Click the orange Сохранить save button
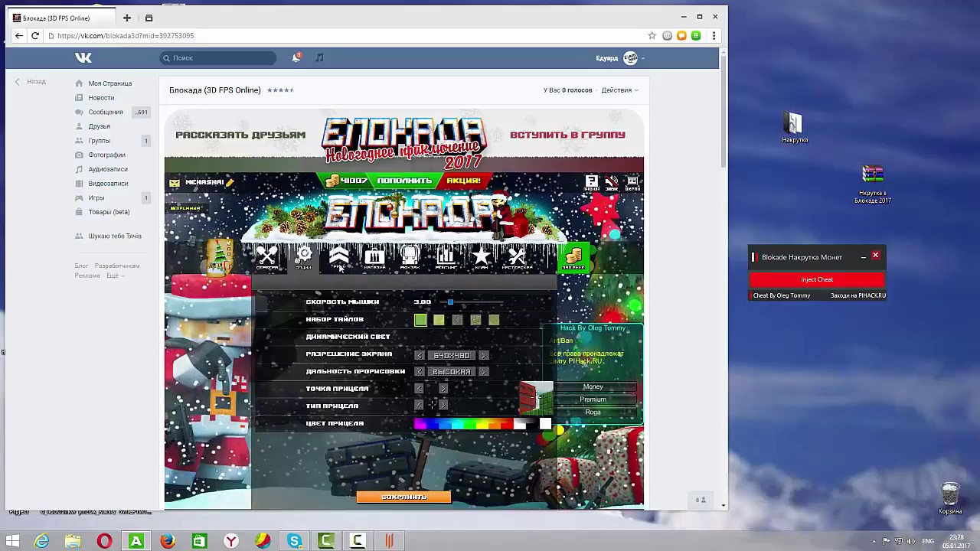 coord(403,497)
